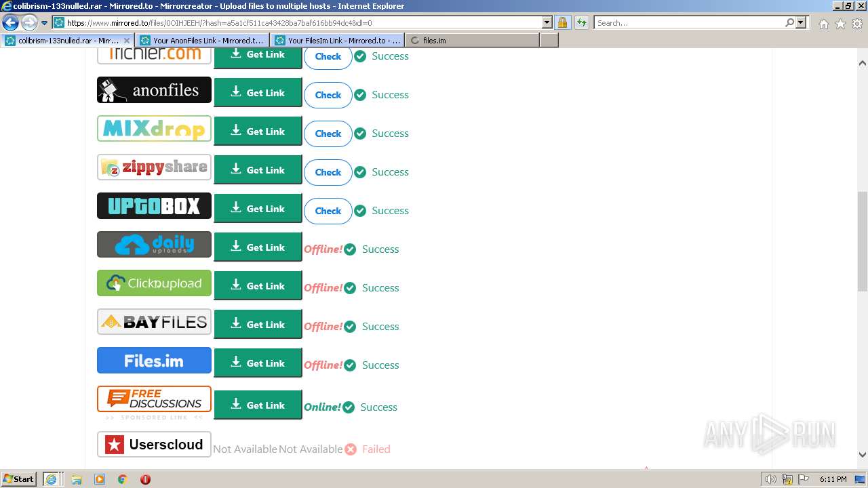Get Link for zippyshare
The image size is (868, 488).
tap(258, 170)
